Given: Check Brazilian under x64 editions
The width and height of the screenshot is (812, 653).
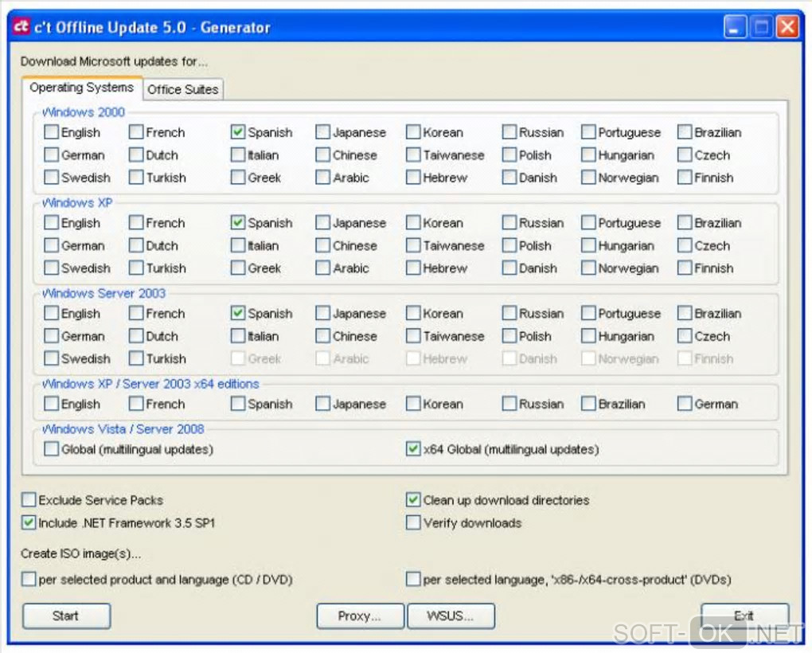Looking at the screenshot, I should pyautogui.click(x=588, y=404).
